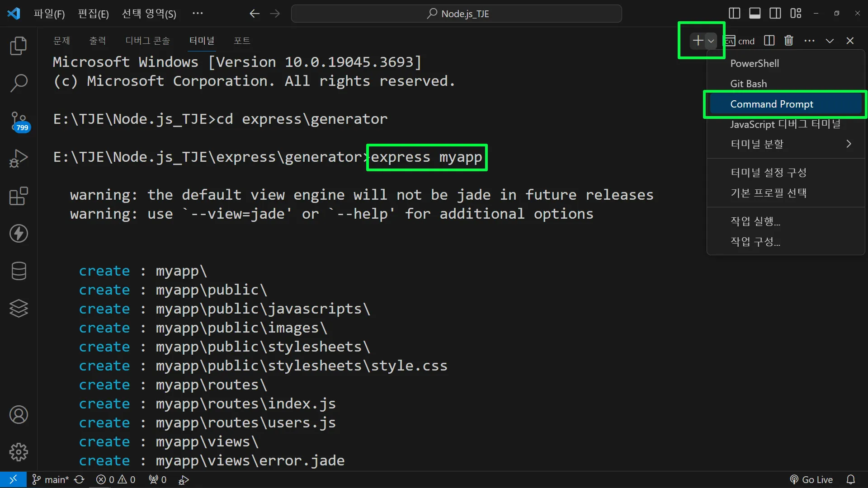The height and width of the screenshot is (488, 868).
Task: Split the terminal using split icon
Action: 769,41
